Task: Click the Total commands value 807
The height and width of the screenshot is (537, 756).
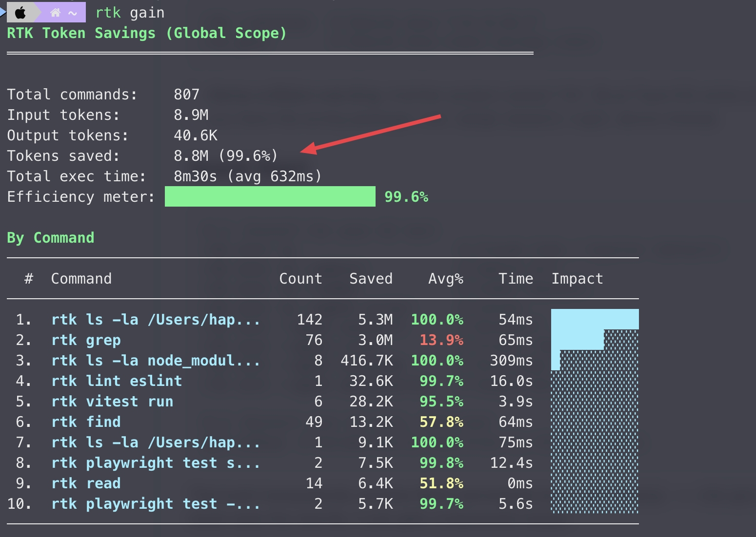Action: (187, 94)
